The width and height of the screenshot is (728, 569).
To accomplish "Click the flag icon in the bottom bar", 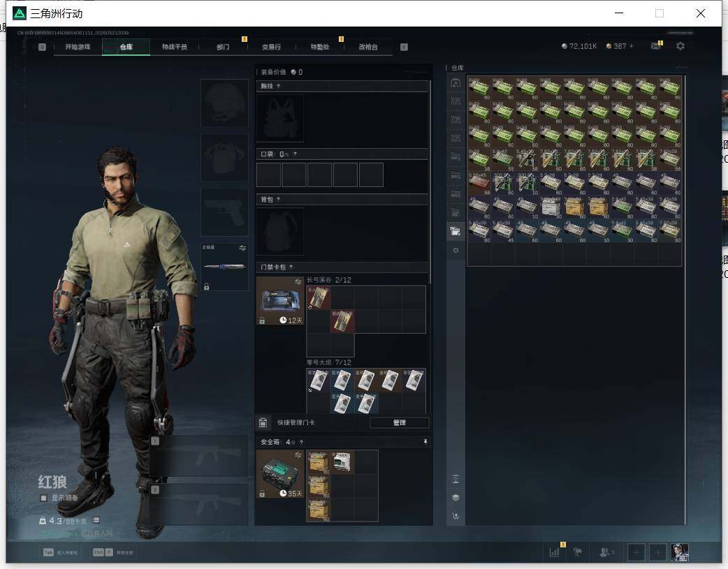I will 578,552.
